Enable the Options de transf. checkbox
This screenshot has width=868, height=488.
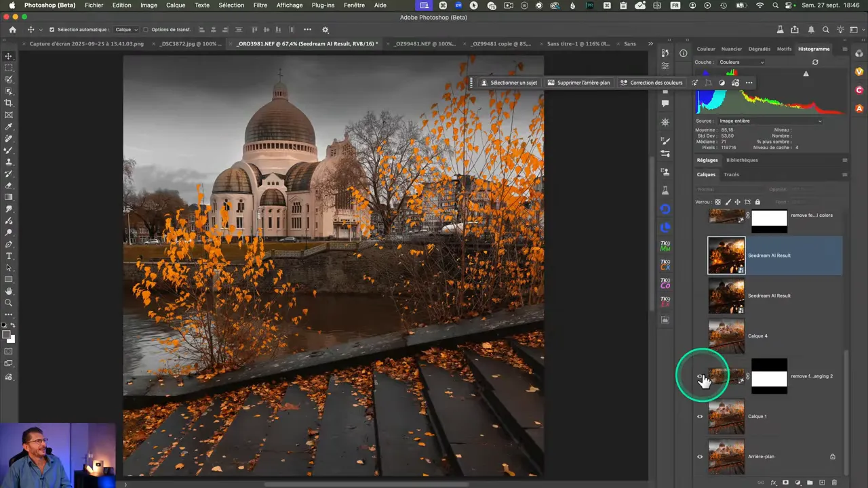(146, 30)
